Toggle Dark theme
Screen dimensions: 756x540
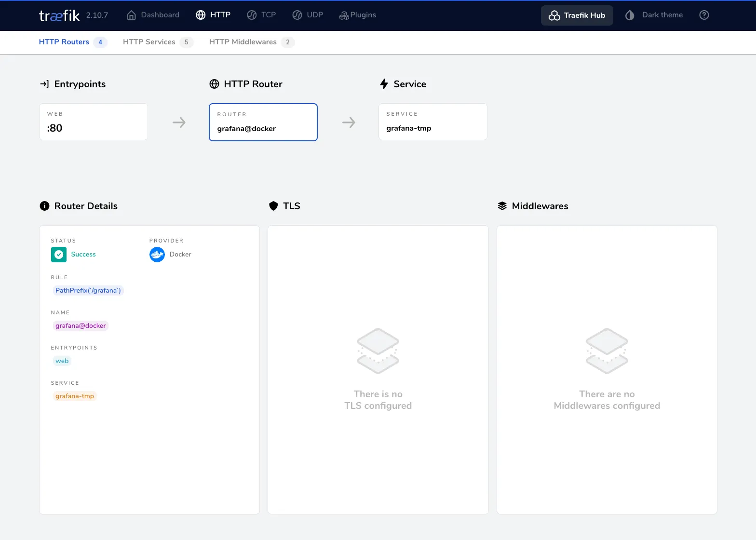tap(654, 15)
